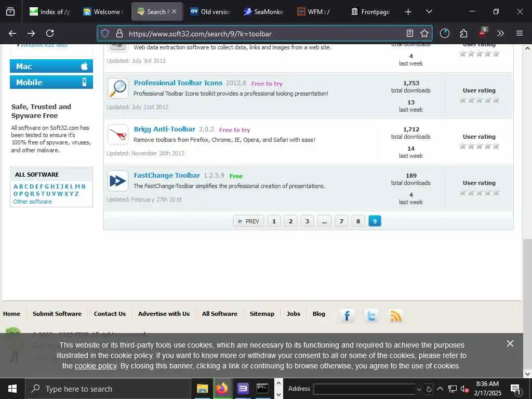Screen dimensions: 532x399
Task: Rate FastChange Toolbar using stars
Action: coord(479,193)
